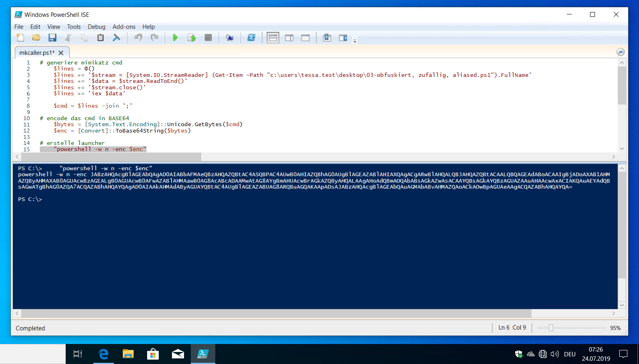The width and height of the screenshot is (639, 364).
Task: Expand the toolbar overflow options arrow
Action: pyautogui.click(x=355, y=40)
